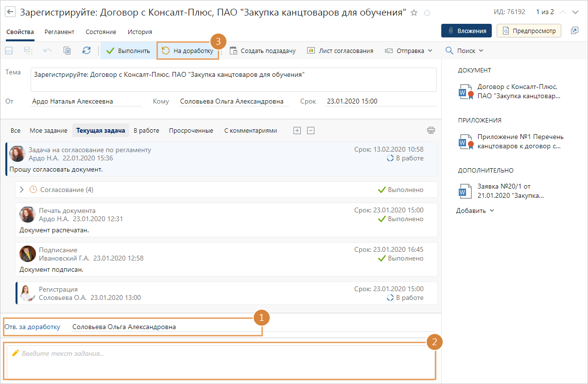Mark the task with the favorite star
Image resolution: width=588 pixels, height=384 pixels.
[414, 13]
